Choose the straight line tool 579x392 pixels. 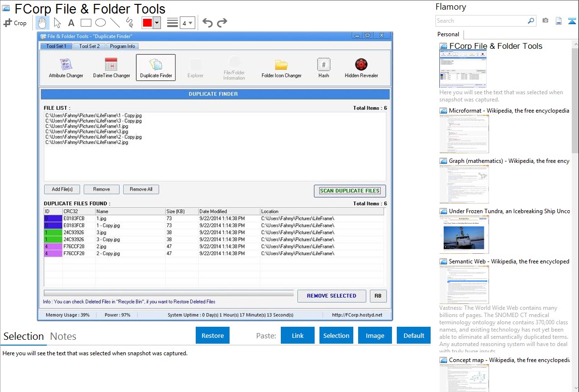[x=115, y=23]
